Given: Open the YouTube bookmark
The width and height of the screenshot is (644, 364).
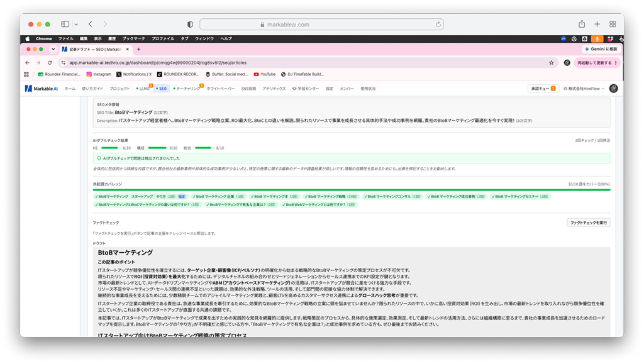Looking at the screenshot, I should [x=265, y=74].
